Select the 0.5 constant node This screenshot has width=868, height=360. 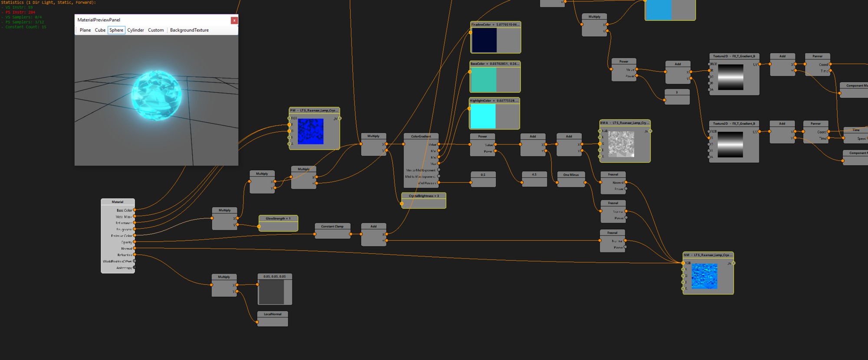pyautogui.click(x=483, y=179)
